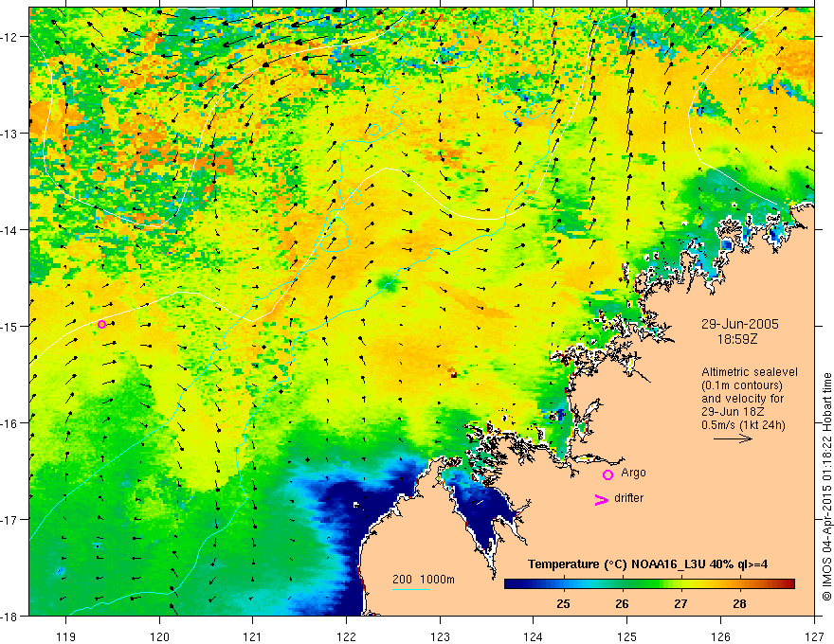
Task: Click the colorbar tick label "27"
Action: click(x=680, y=603)
